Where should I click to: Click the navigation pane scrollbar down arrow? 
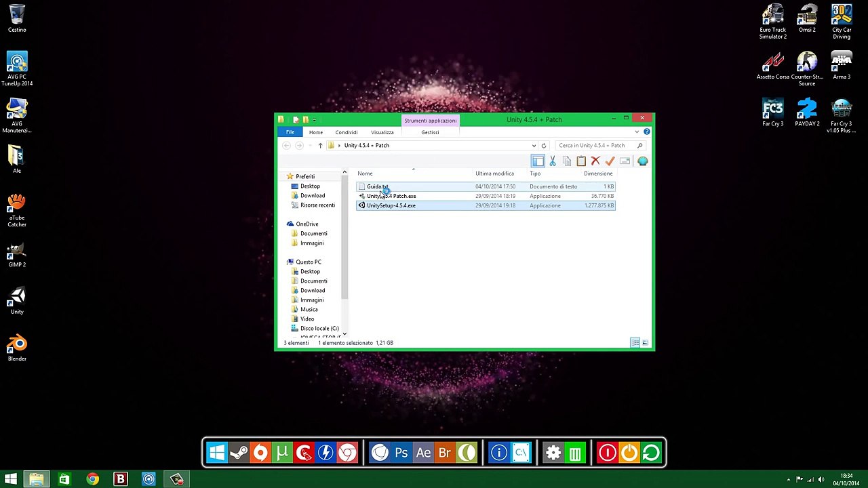344,334
